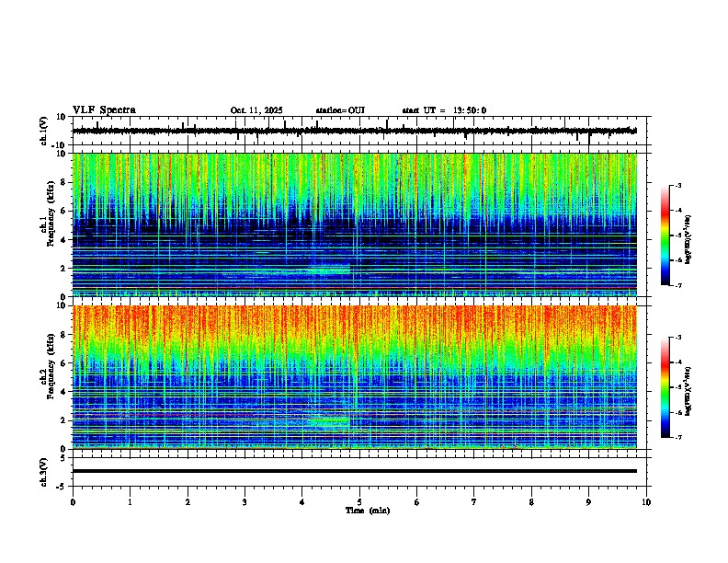Viewport: 728px width, 563px height.
Task: Click the 'VLF Spectra' title text
Action: tap(104, 110)
